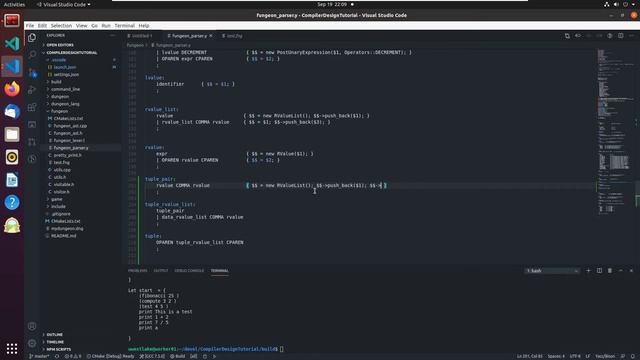The width and height of the screenshot is (640, 360).
Task: Click the open changes icon in editor toolbar
Action: tap(567, 36)
